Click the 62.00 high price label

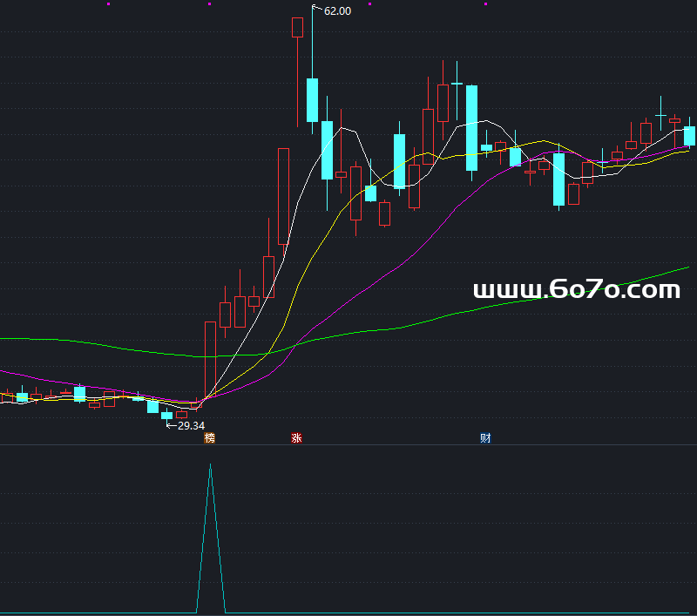[x=337, y=11]
